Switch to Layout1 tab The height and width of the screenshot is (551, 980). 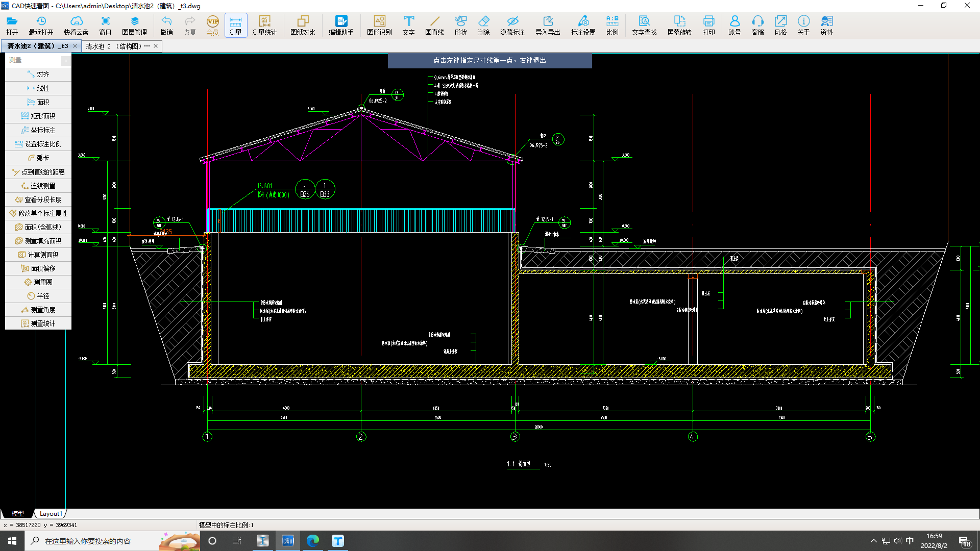point(51,514)
